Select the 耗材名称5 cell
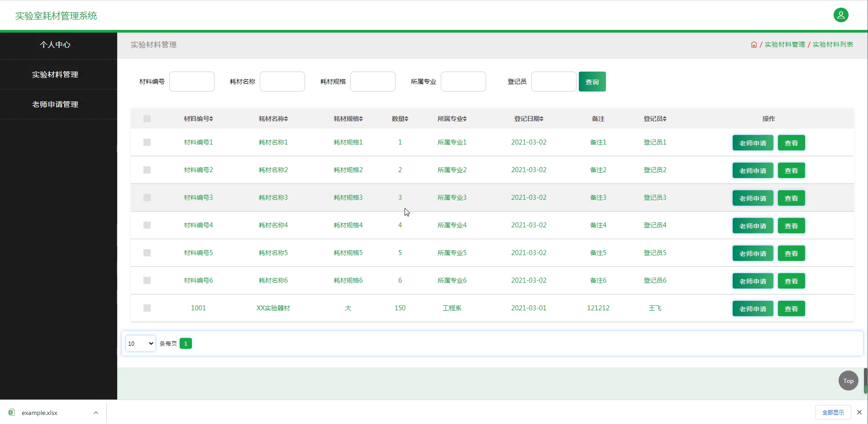868x424 pixels. coord(273,253)
